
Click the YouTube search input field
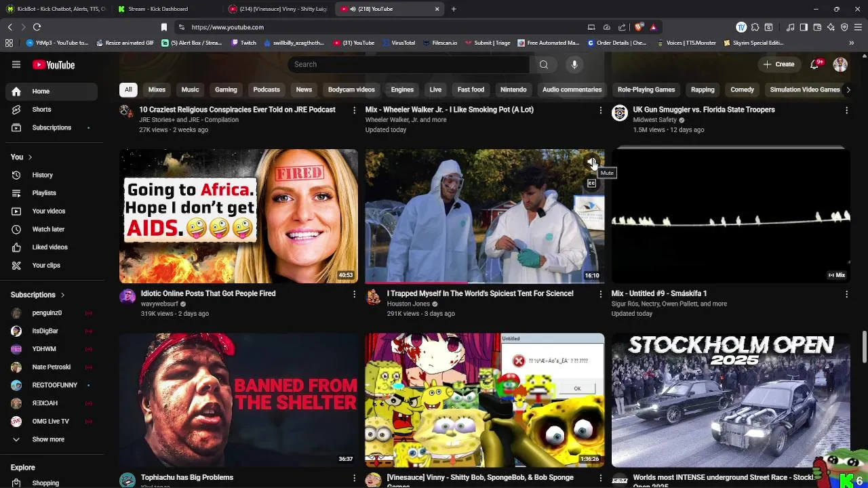pyautogui.click(x=408, y=64)
